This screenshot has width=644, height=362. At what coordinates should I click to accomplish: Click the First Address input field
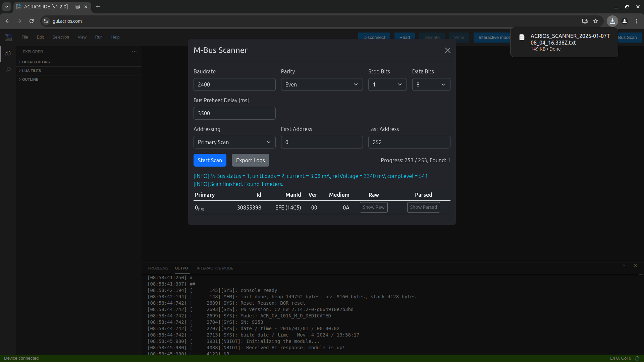pyautogui.click(x=322, y=142)
